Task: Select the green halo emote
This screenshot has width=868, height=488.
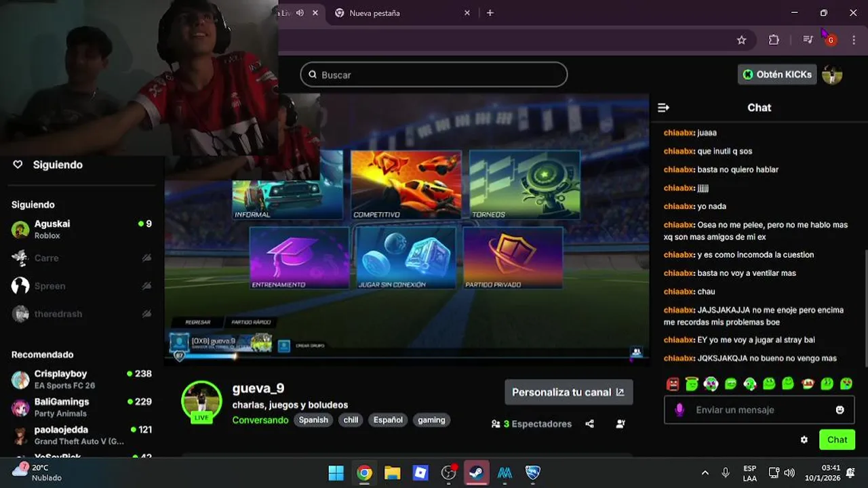Action: pyautogui.click(x=692, y=384)
